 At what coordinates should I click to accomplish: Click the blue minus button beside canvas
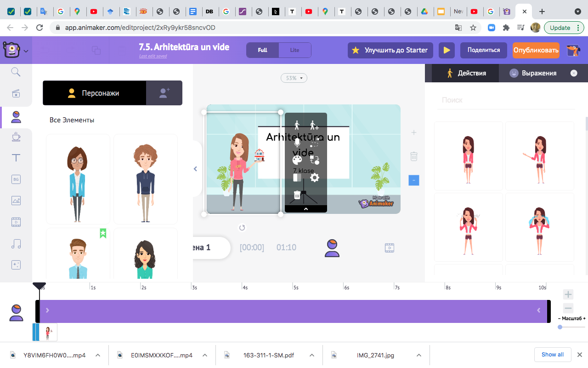coord(414,180)
